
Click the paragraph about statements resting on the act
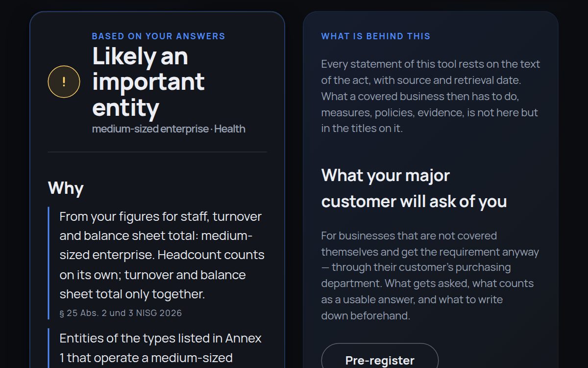[x=431, y=96]
